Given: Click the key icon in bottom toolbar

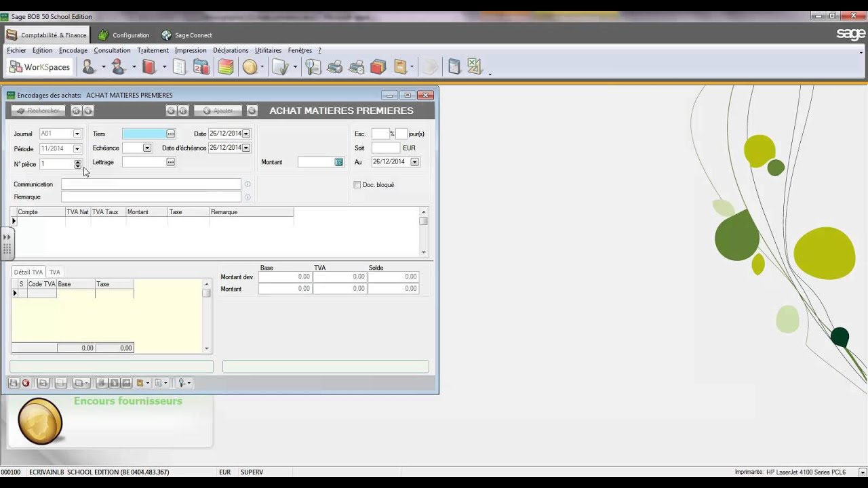Looking at the screenshot, I should point(181,383).
